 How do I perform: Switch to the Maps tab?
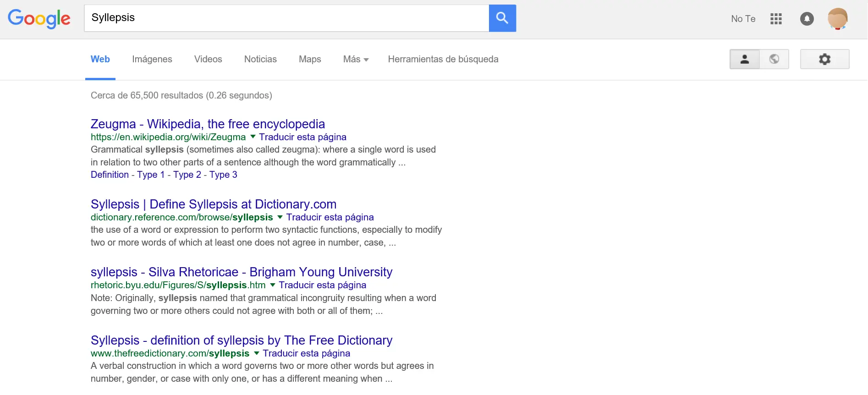pos(310,59)
